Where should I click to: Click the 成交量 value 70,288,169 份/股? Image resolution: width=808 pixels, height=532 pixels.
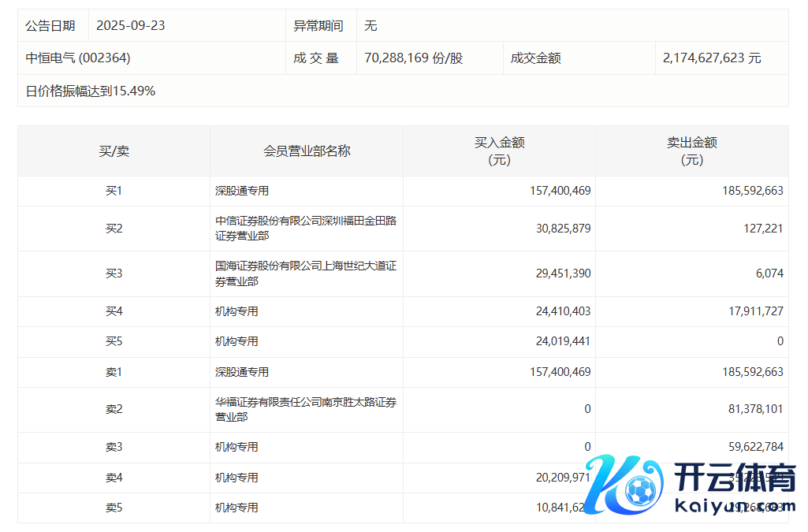point(413,58)
